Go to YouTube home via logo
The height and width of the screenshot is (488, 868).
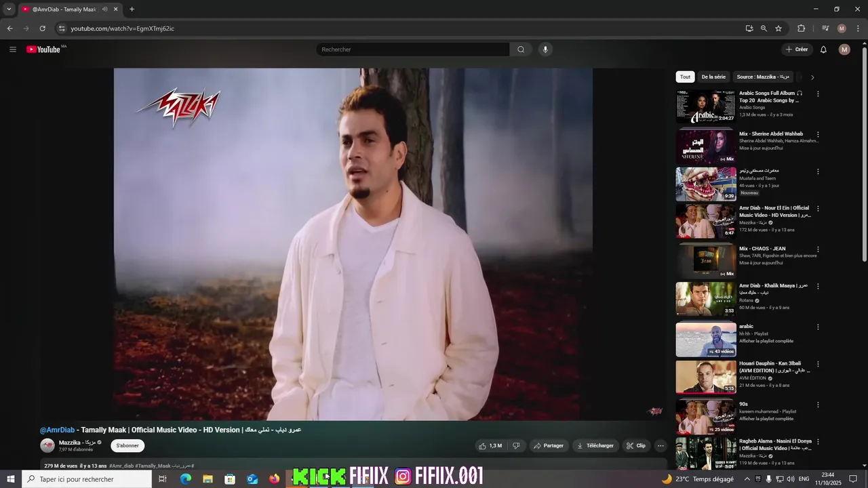click(43, 49)
